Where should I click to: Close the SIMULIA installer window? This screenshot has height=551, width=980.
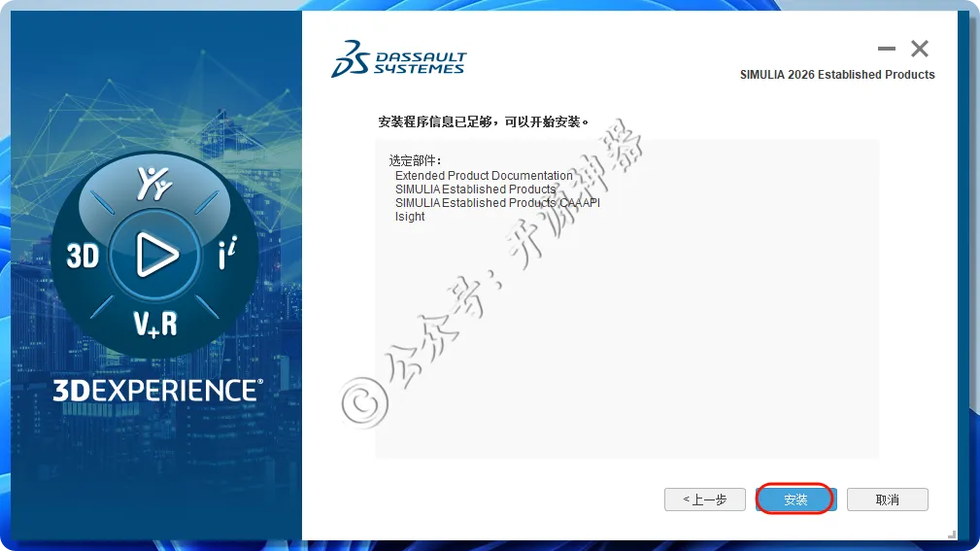[920, 49]
